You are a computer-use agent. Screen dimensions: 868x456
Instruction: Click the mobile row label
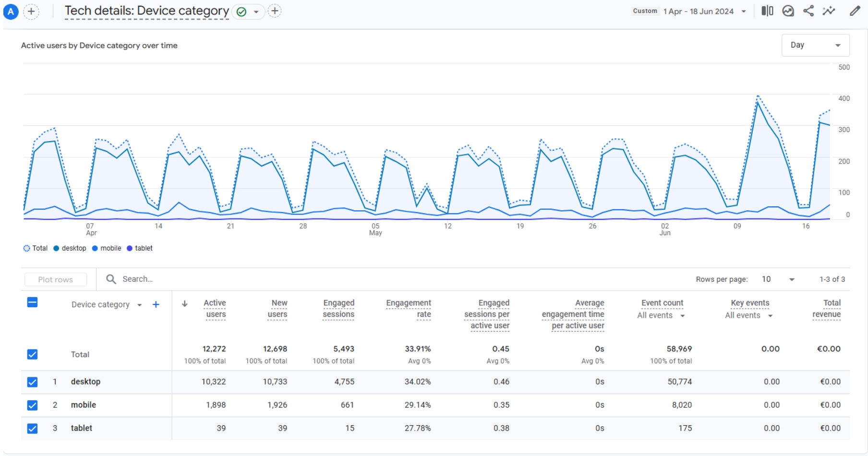[84, 405]
